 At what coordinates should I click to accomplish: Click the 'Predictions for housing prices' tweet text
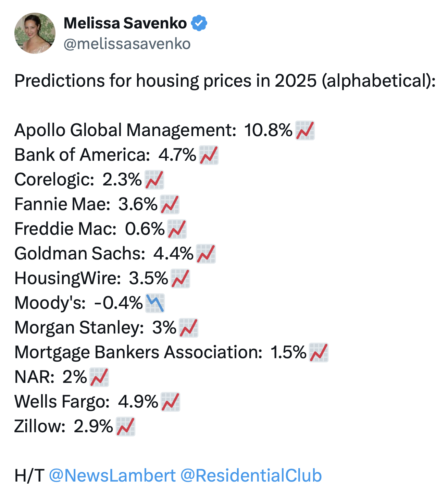(225, 81)
